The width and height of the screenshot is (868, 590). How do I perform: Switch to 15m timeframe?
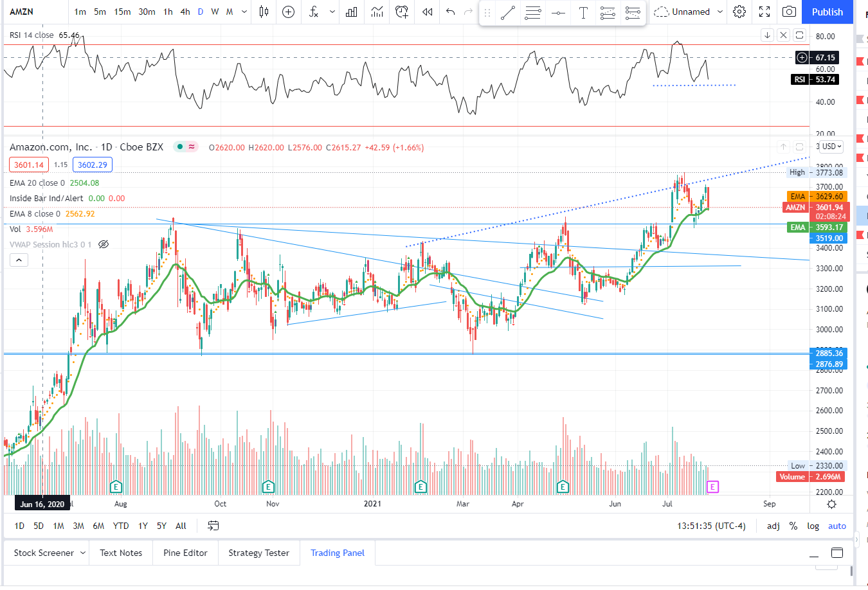tap(122, 12)
